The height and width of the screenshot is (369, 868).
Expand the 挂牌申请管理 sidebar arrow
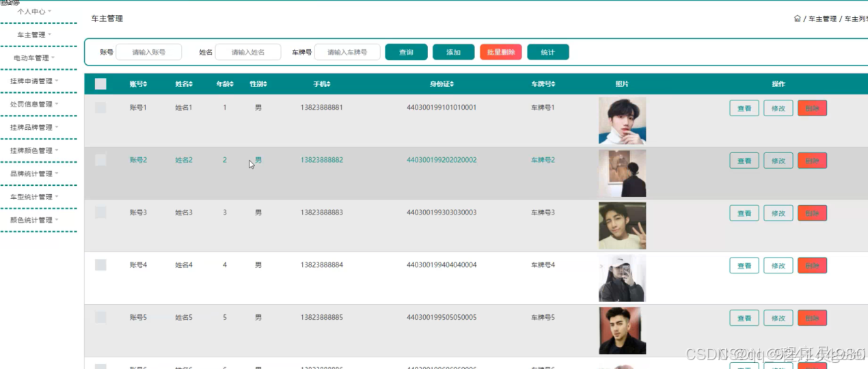tap(57, 81)
